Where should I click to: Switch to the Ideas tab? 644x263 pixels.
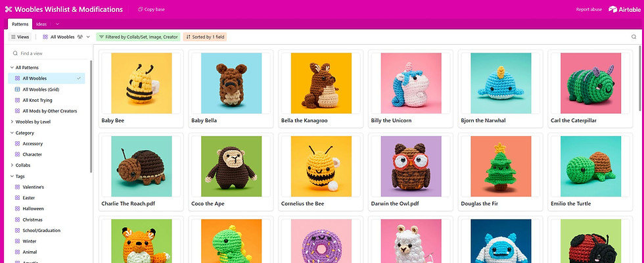(x=41, y=24)
